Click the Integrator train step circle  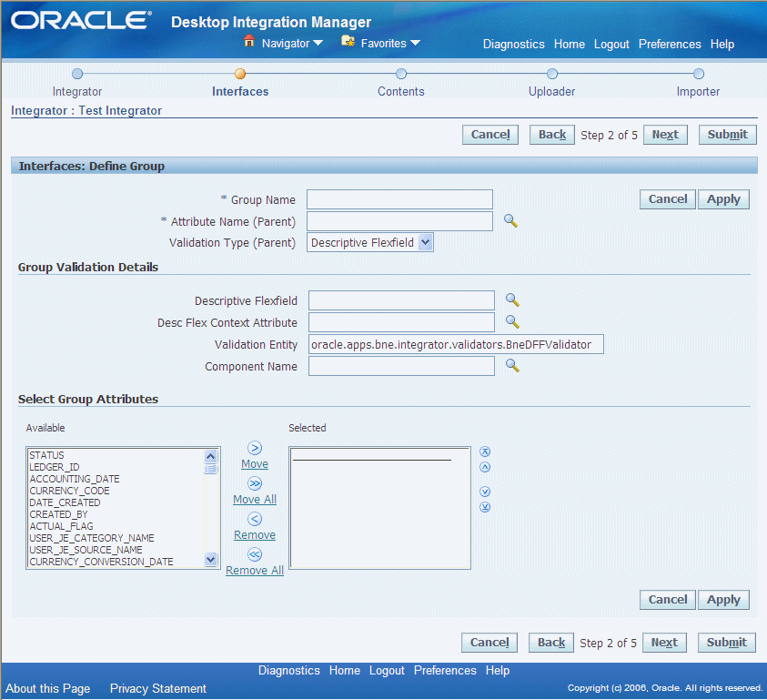[x=77, y=74]
